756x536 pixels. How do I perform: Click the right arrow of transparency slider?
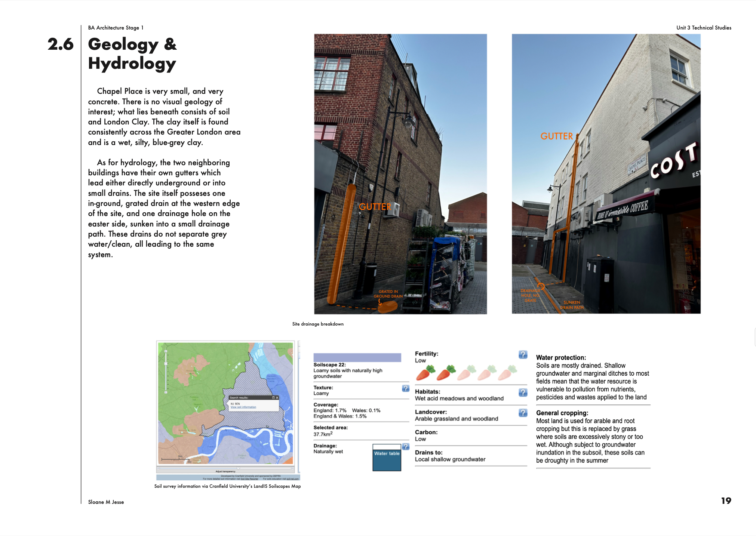[292, 468]
